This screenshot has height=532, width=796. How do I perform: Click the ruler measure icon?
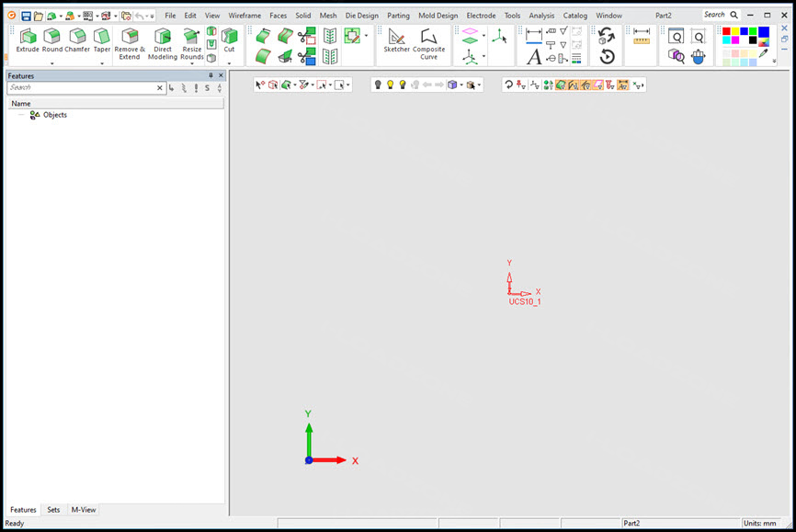(642, 37)
